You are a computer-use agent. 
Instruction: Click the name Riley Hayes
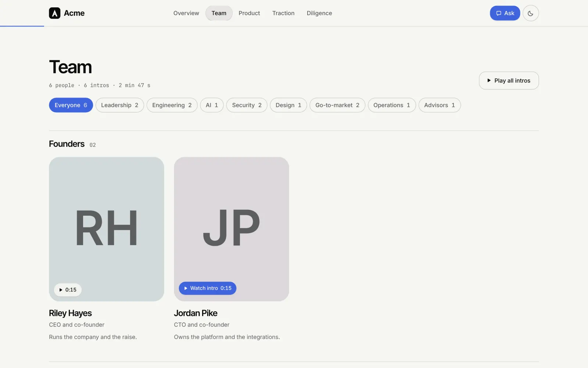click(x=70, y=313)
